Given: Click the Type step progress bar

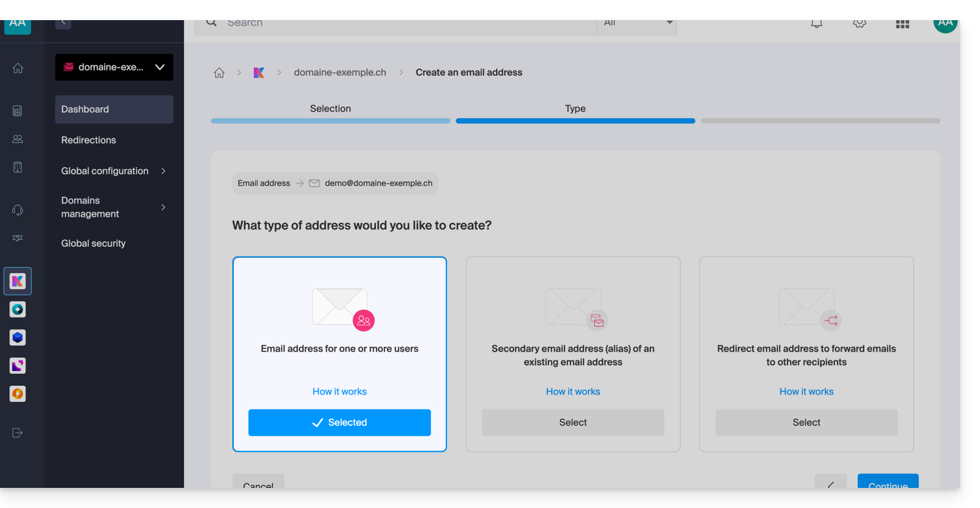Looking at the screenshot, I should pyautogui.click(x=575, y=121).
